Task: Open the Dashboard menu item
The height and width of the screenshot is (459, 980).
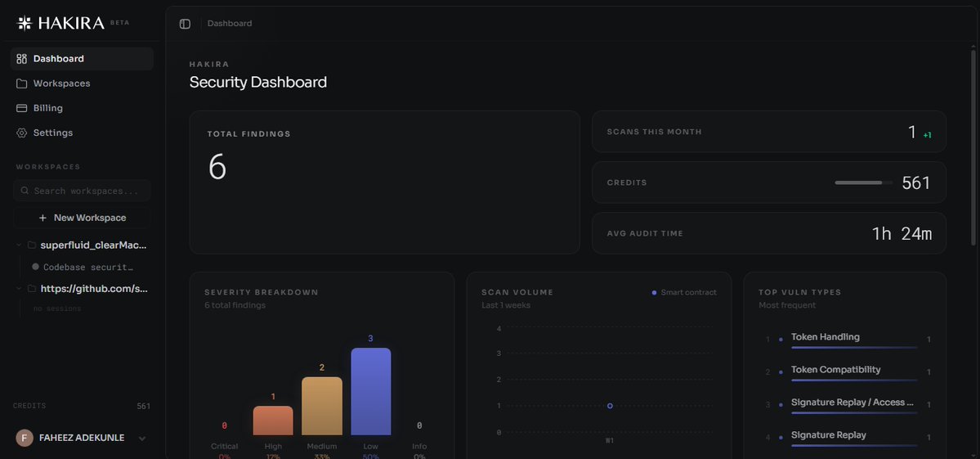Action: click(82, 59)
